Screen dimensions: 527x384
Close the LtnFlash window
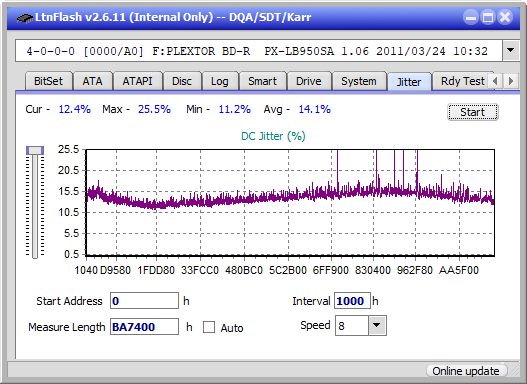[x=505, y=17]
